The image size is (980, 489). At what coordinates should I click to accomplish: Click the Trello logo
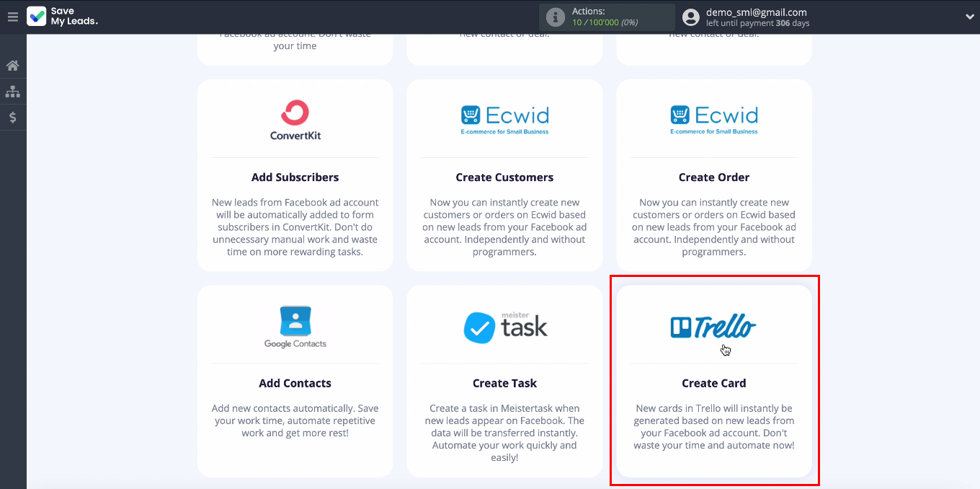(x=713, y=327)
